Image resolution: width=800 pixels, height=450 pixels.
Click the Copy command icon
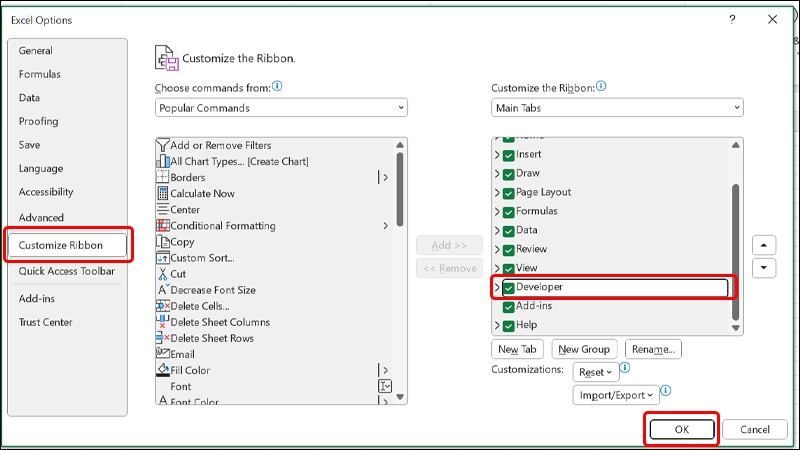tap(162, 242)
